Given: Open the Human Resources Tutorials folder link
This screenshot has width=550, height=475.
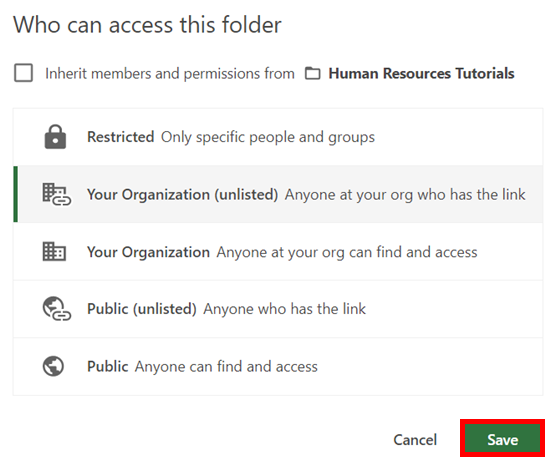Looking at the screenshot, I should [421, 73].
